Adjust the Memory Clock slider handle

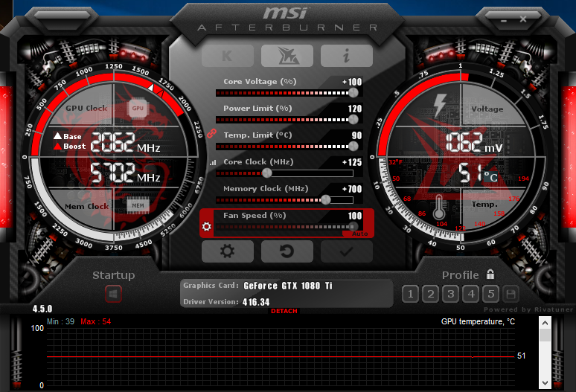click(x=326, y=199)
